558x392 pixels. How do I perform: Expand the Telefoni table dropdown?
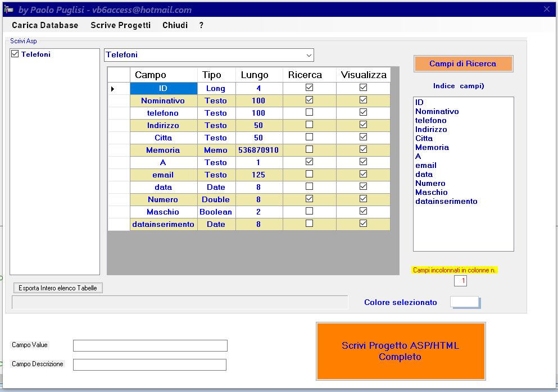point(309,55)
